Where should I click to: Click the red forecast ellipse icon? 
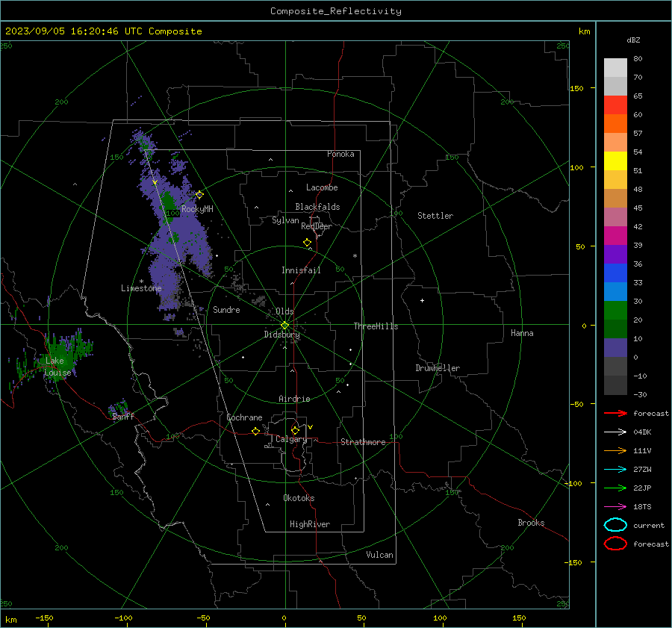615,544
